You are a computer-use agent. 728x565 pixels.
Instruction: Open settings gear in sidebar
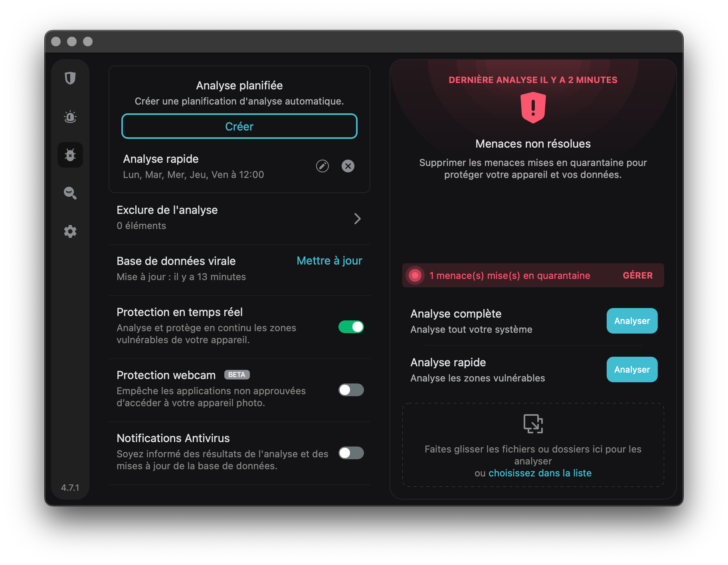[70, 231]
